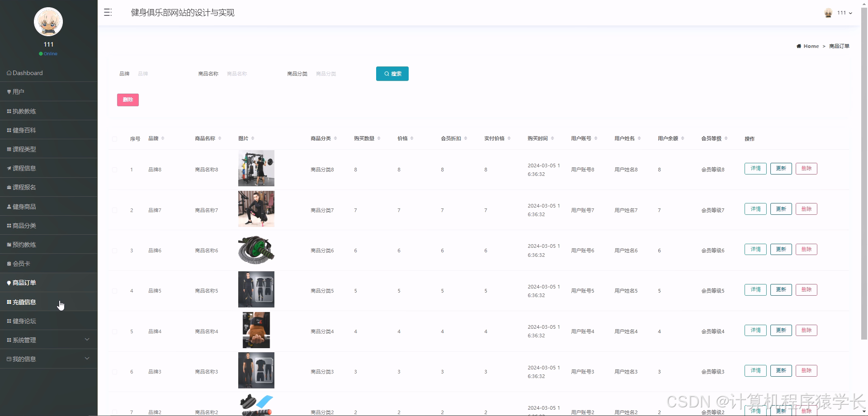This screenshot has height=416, width=868.
Task: Open 执教教练 via its sidebar icon
Action: [9, 111]
